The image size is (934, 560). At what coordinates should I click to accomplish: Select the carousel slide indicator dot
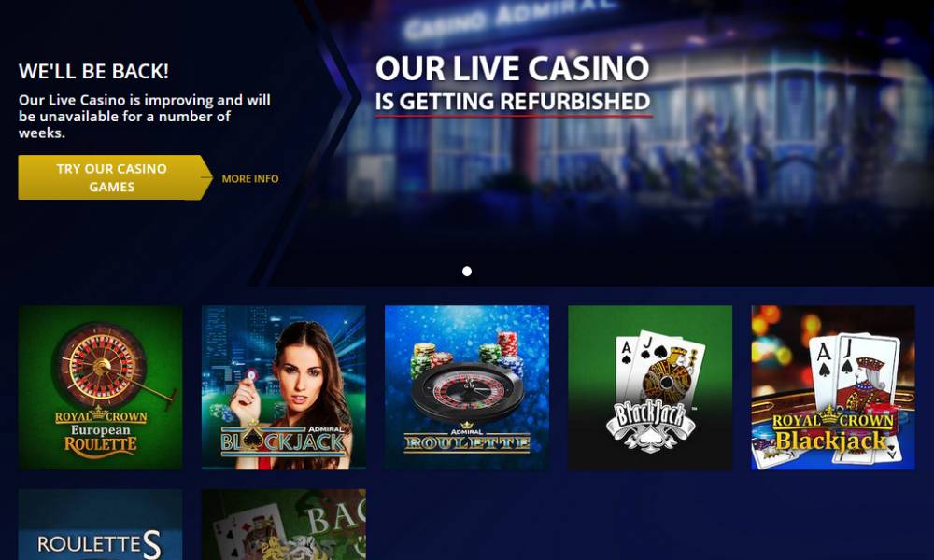(467, 272)
